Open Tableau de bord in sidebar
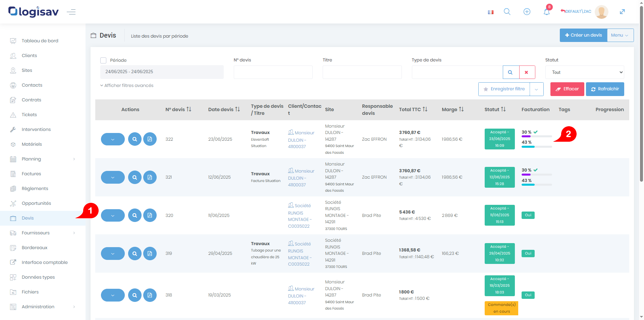644x320 pixels. (x=40, y=41)
